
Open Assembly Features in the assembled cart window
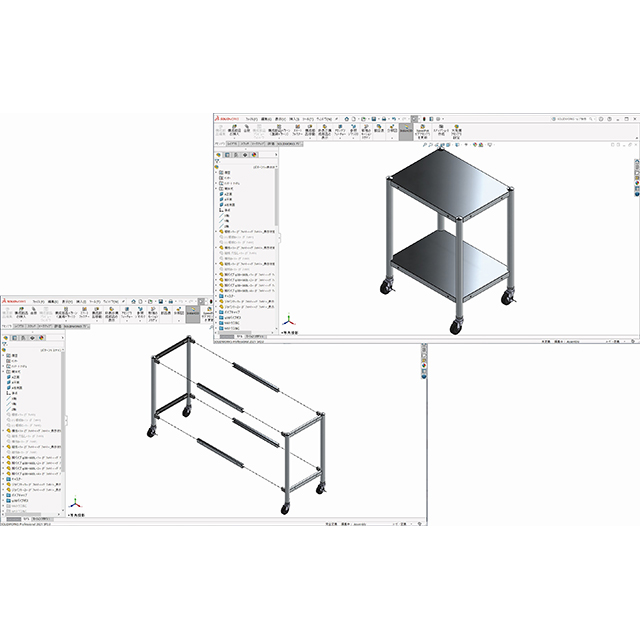pyautogui.click(x=340, y=130)
